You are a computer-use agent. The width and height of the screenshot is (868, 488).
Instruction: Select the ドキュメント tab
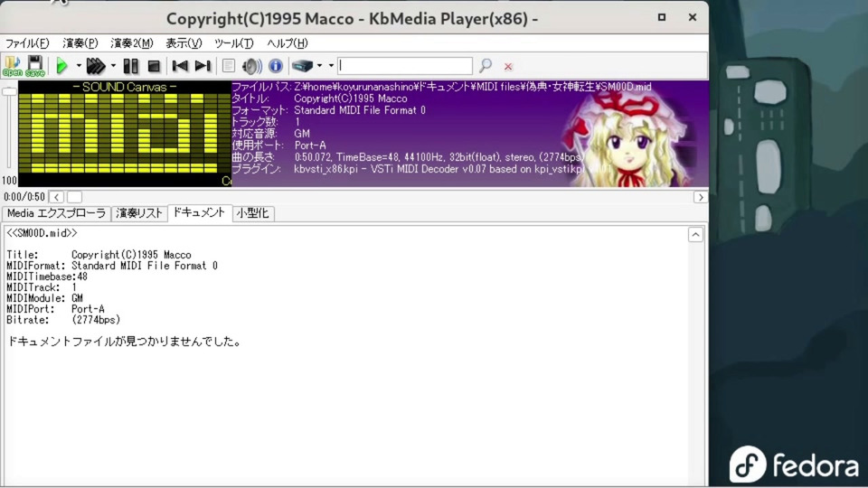[x=199, y=213]
